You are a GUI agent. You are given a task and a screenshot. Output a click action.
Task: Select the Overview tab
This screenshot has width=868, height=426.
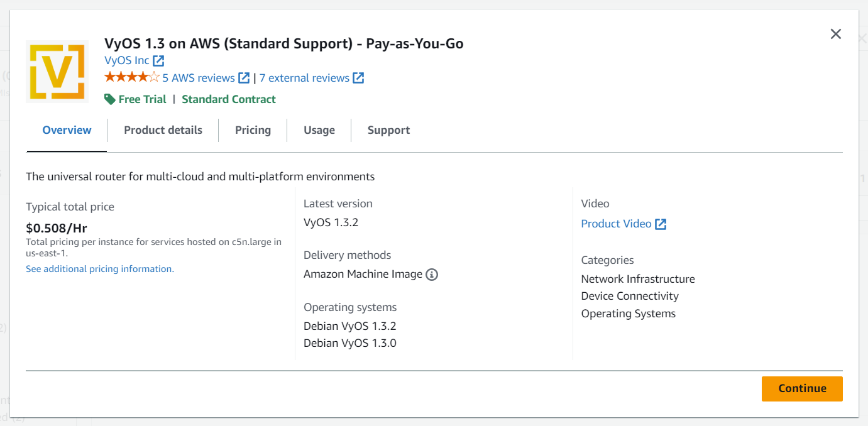(67, 130)
